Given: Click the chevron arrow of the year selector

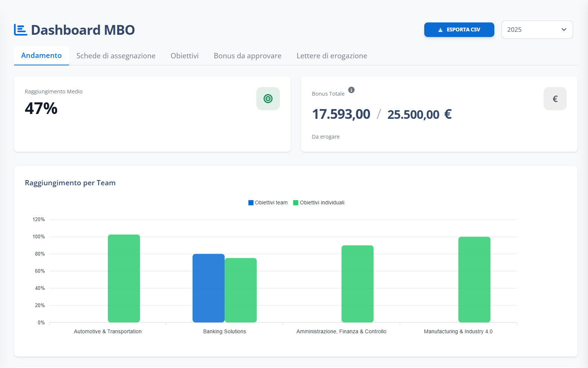Looking at the screenshot, I should (564, 30).
